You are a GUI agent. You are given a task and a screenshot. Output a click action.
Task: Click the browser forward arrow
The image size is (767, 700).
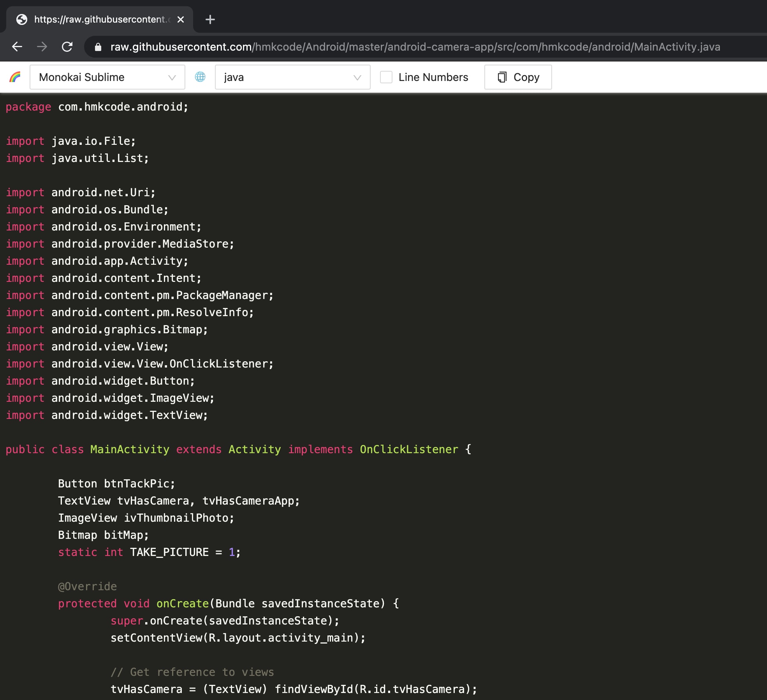point(42,47)
